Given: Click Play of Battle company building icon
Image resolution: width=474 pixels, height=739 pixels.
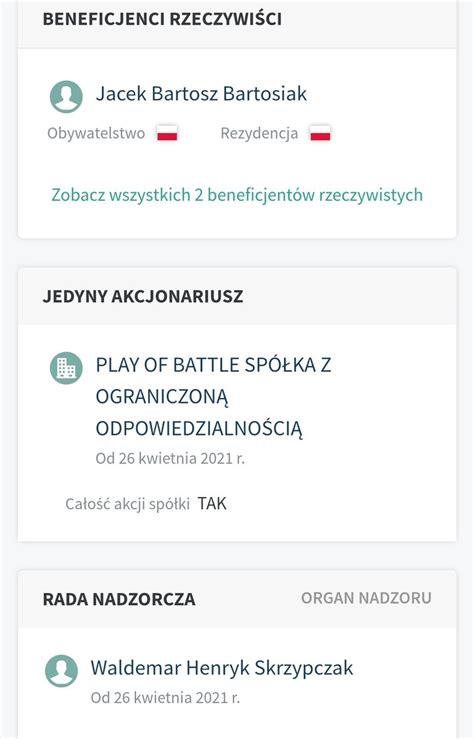Looking at the screenshot, I should pyautogui.click(x=66, y=368).
